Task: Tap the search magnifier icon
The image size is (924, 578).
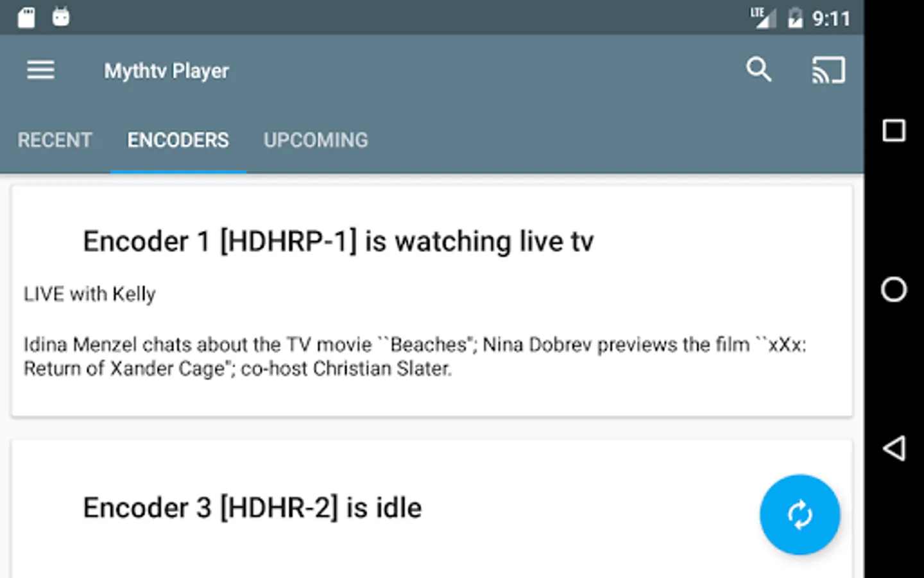Action: click(758, 69)
